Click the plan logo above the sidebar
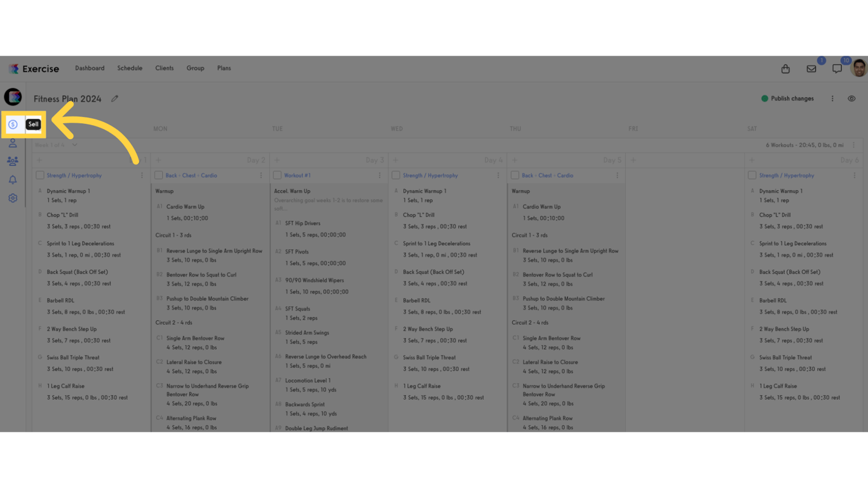This screenshot has height=488, width=868. pos(13,97)
